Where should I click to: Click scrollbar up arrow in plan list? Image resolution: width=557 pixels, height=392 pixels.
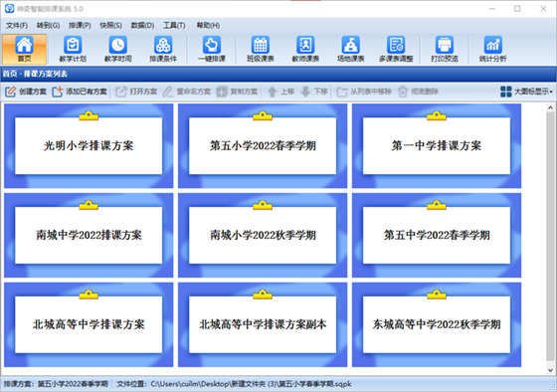click(550, 107)
